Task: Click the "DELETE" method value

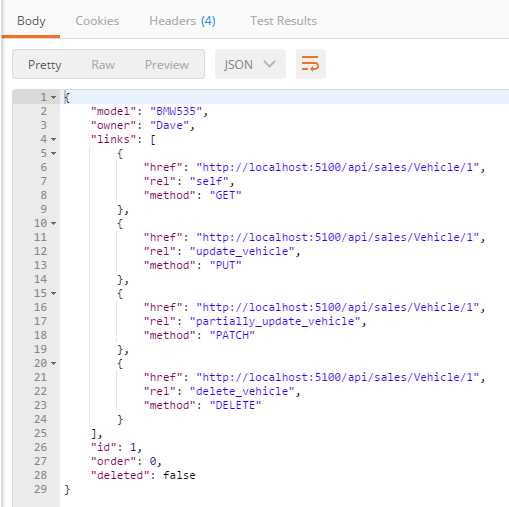Action: (235, 405)
